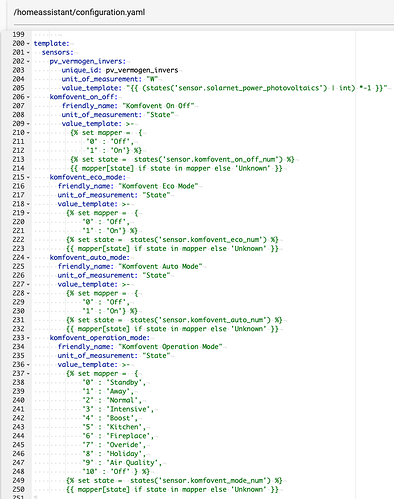Click unit_of_measurement "W" on line 204
Image resolution: width=394 pixels, height=499 pixels.
110,79
